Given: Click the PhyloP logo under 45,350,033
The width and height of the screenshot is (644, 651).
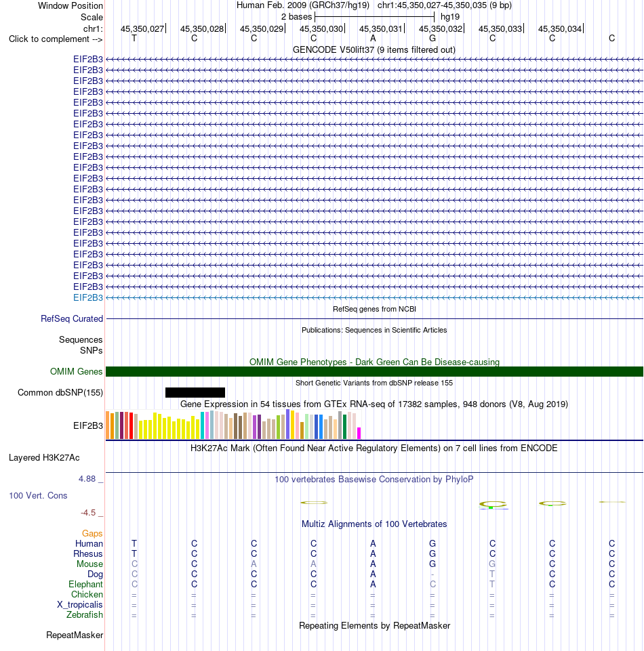Looking at the screenshot, I should [x=493, y=505].
